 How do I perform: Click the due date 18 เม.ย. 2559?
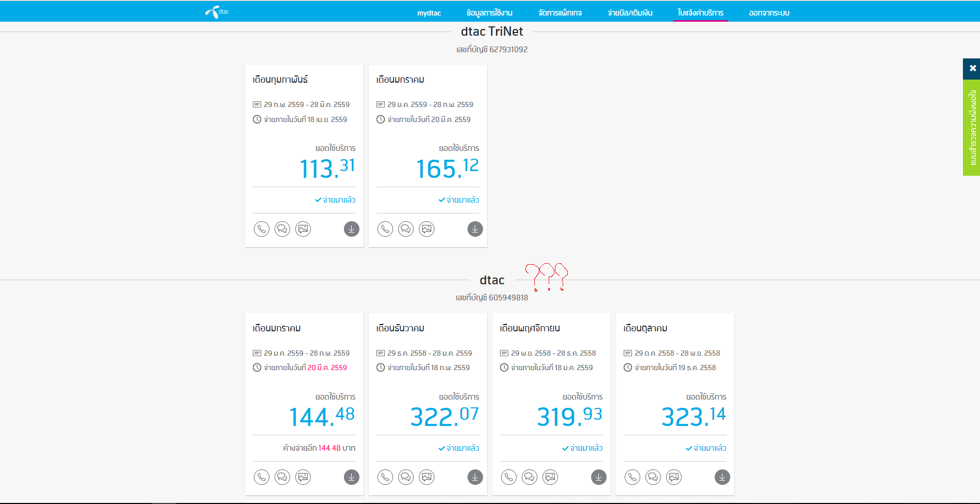pyautogui.click(x=327, y=119)
